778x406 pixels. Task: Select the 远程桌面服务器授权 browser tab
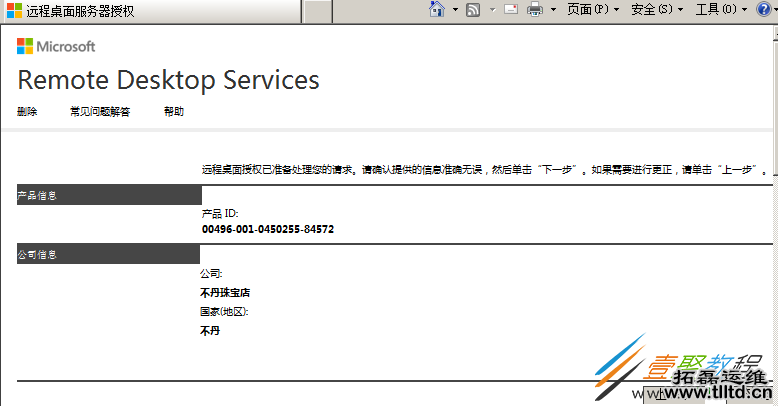point(151,11)
